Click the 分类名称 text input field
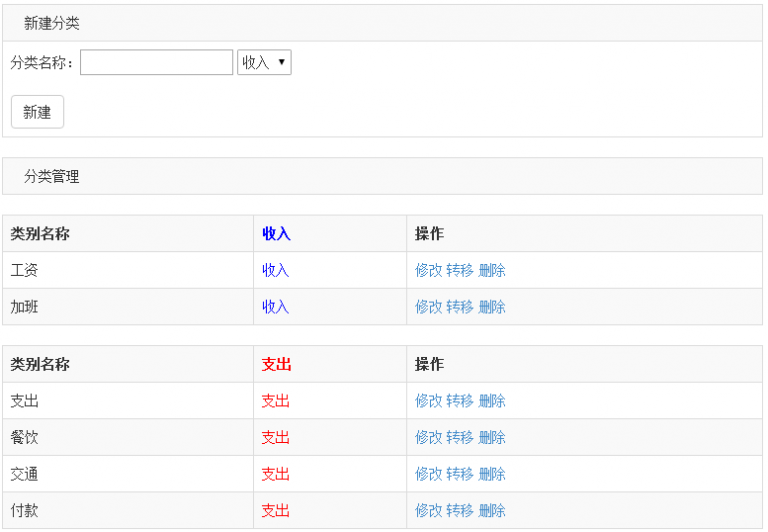Viewport: 768px width, 532px height. point(156,63)
